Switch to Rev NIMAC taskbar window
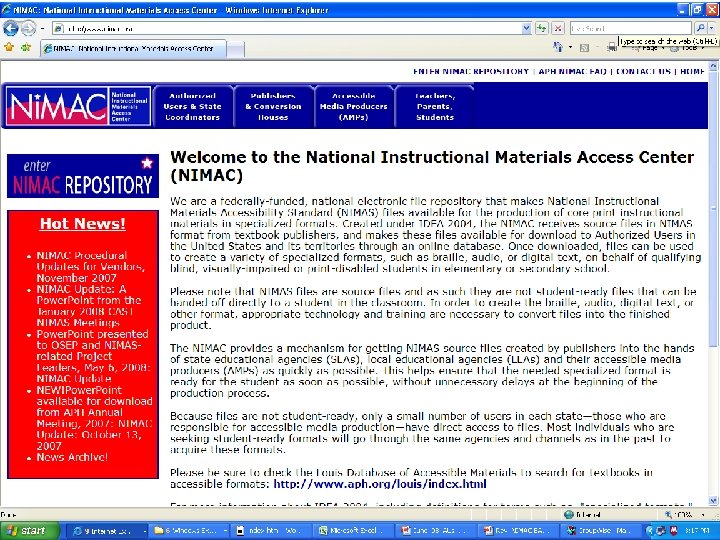 click(x=517, y=531)
